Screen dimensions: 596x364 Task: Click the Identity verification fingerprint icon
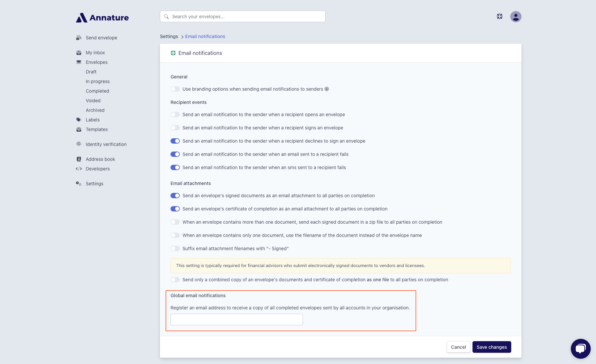click(x=79, y=144)
